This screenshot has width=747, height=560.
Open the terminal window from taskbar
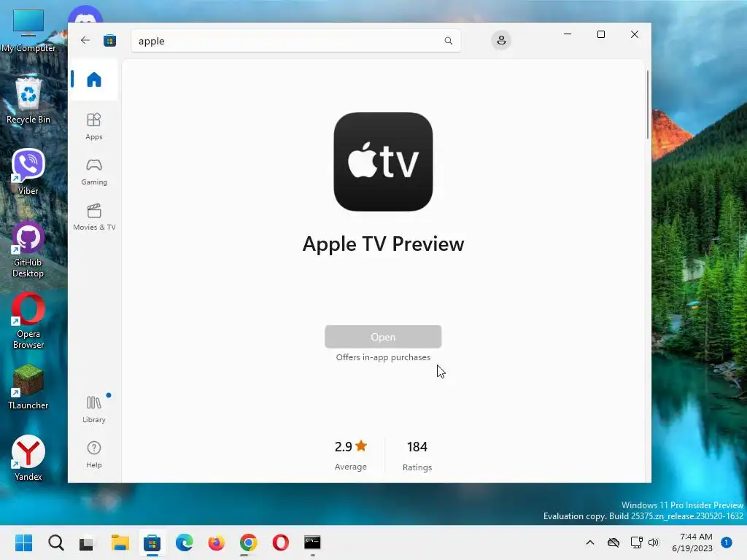click(312, 542)
